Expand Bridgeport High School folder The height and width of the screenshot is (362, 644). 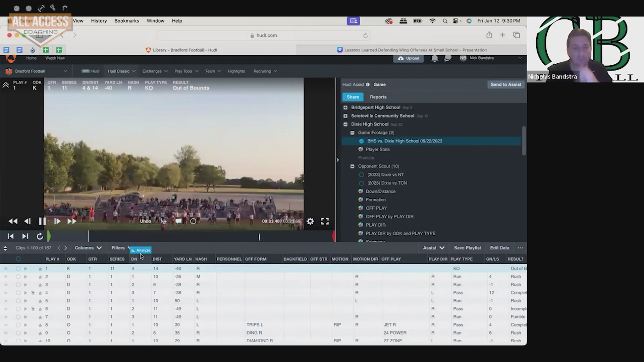[x=345, y=108]
